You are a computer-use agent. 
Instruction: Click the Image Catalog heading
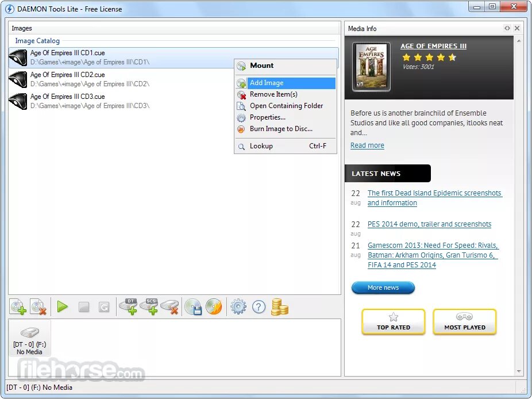click(x=37, y=41)
